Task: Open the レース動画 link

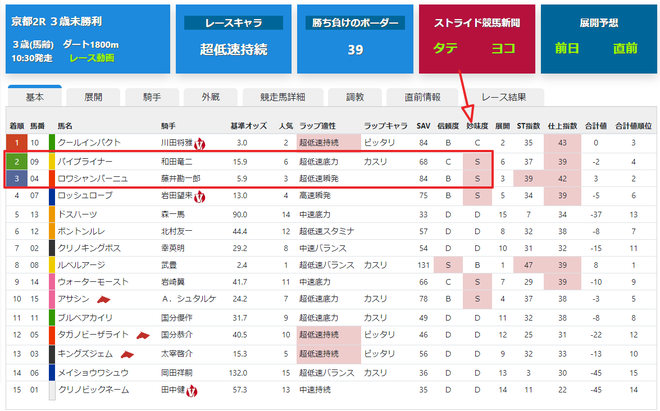Action: click(92, 58)
